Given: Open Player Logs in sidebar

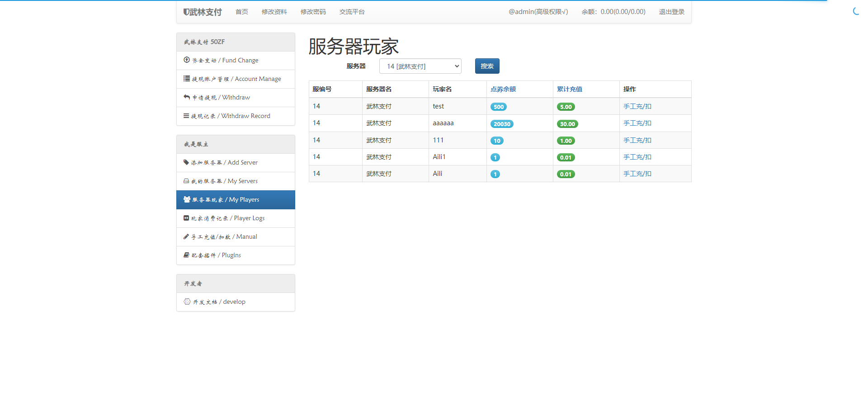Looking at the screenshot, I should [x=236, y=218].
